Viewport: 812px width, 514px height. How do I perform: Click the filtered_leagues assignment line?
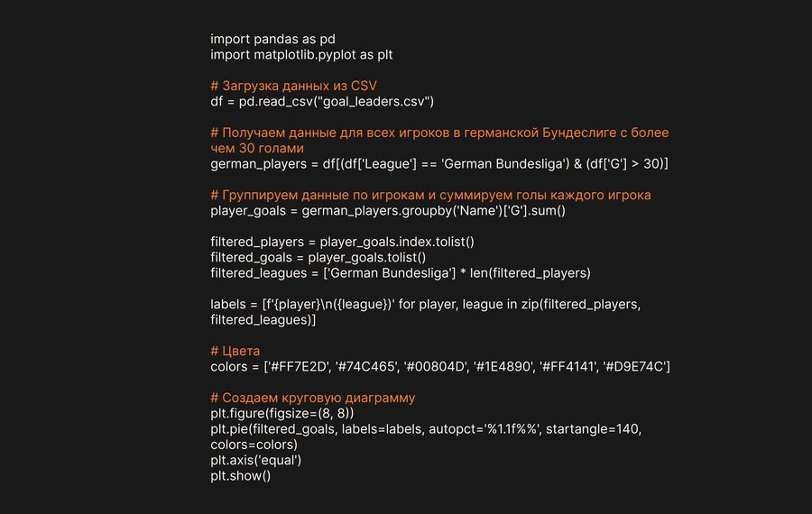(x=400, y=273)
